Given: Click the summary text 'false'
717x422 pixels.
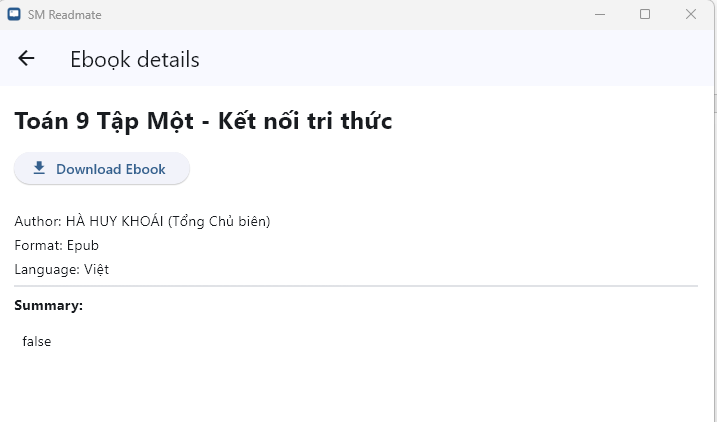Looking at the screenshot, I should point(36,341).
